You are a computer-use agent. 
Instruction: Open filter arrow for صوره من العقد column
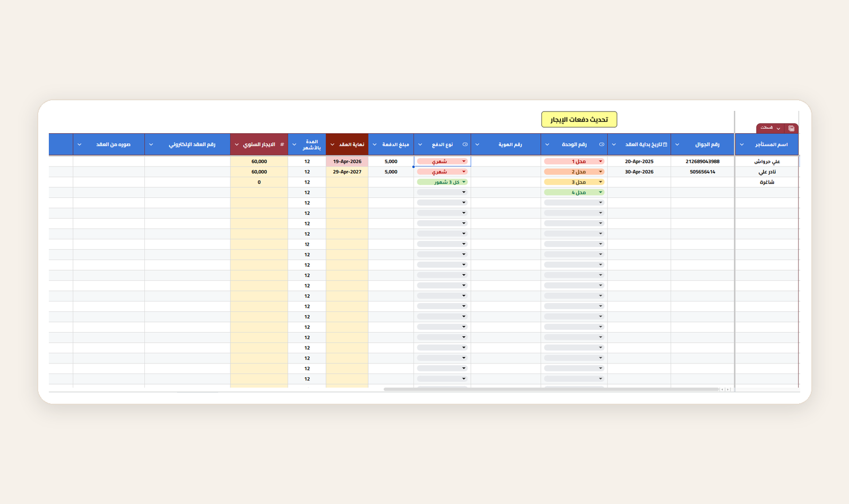pos(80,144)
